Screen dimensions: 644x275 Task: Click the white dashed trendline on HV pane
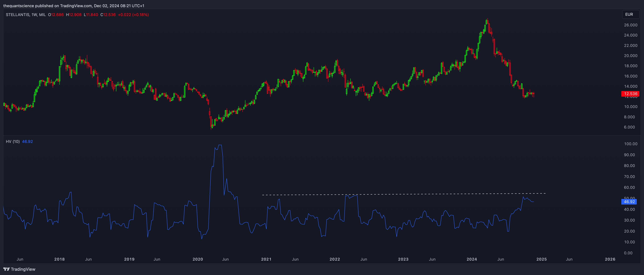[x=404, y=194]
